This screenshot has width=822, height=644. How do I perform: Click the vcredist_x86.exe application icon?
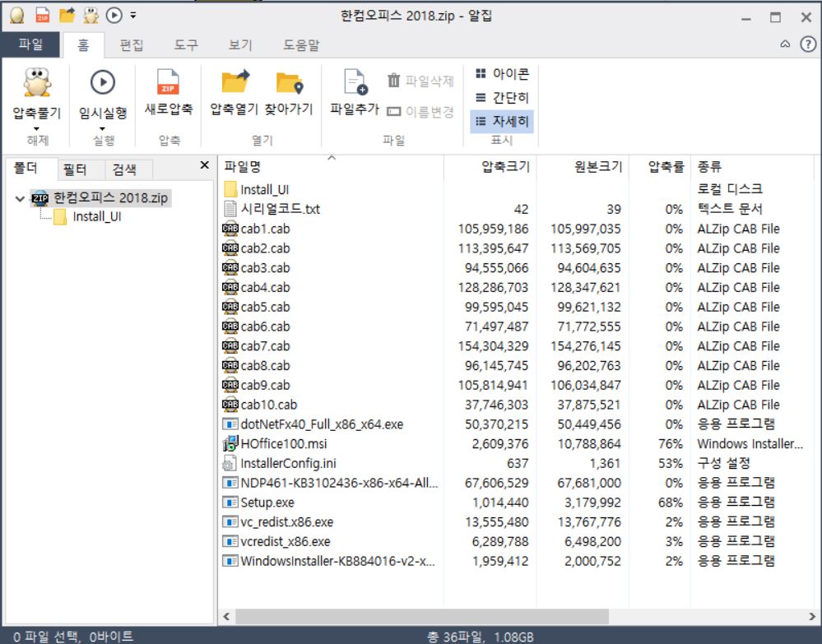coord(230,541)
